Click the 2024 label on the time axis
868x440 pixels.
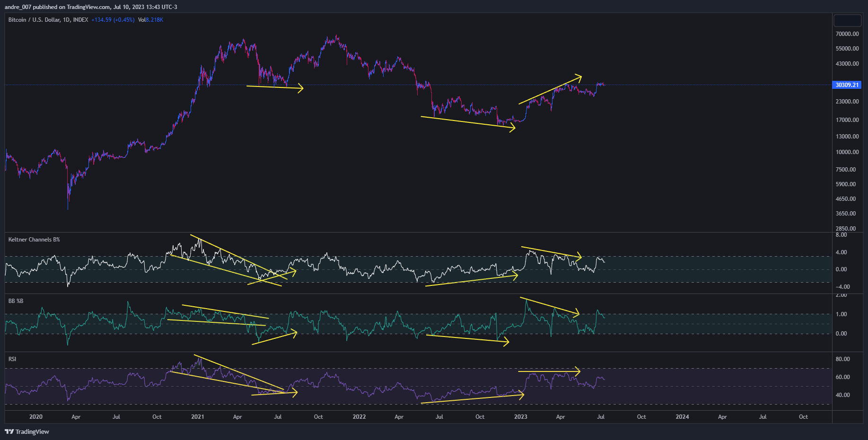pyautogui.click(x=683, y=417)
